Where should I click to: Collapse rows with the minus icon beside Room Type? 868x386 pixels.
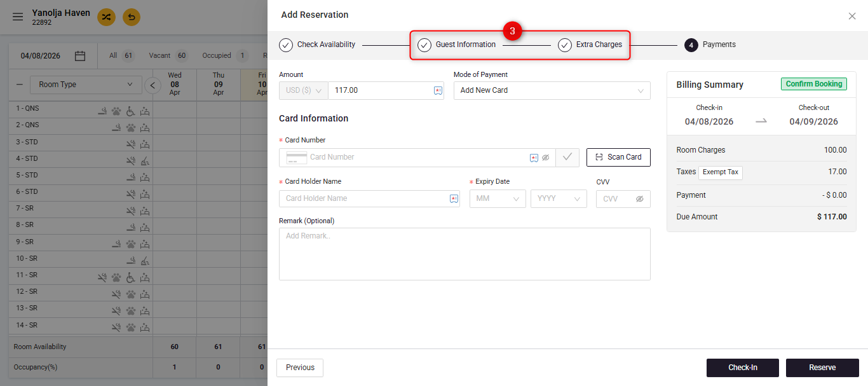pos(19,85)
